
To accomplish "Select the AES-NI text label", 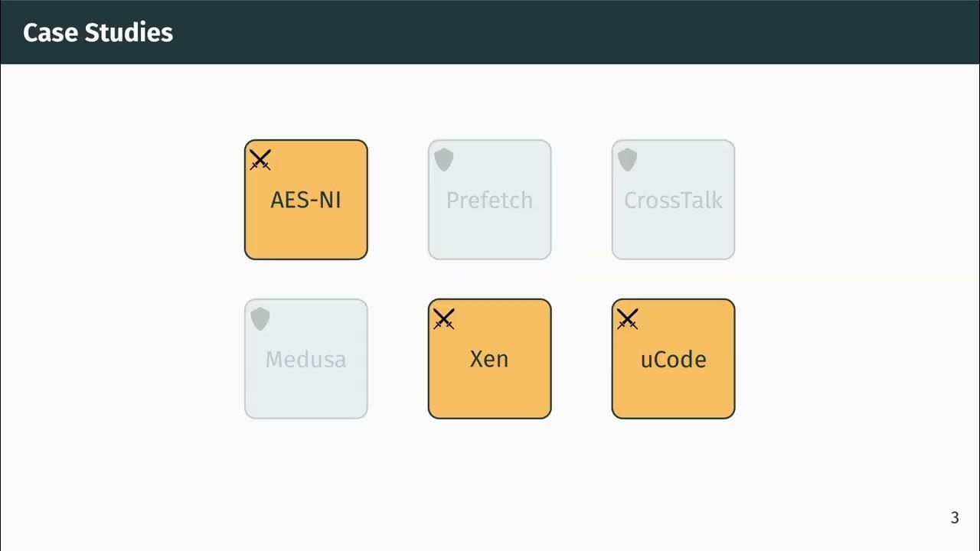I will click(x=305, y=201).
